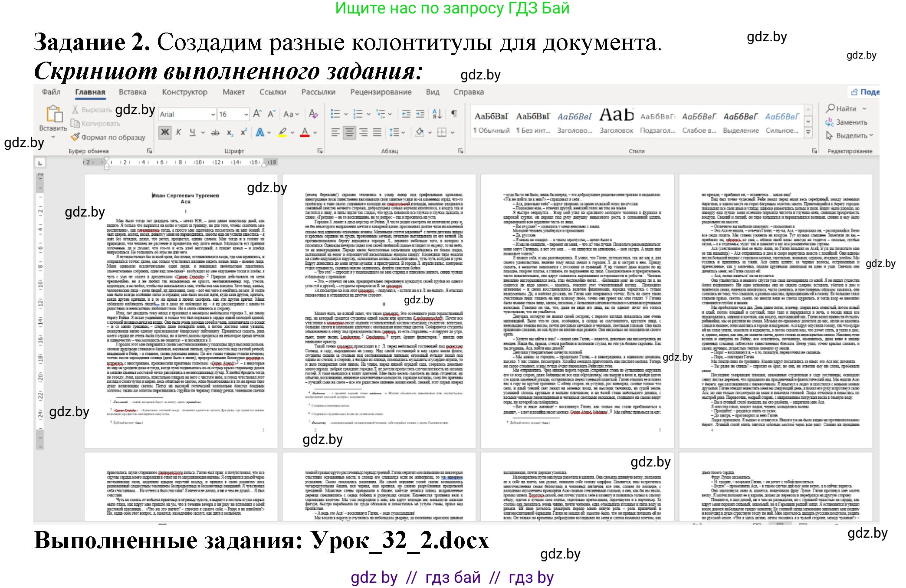
Task: Switch to the Конструктор tab
Action: click(184, 92)
